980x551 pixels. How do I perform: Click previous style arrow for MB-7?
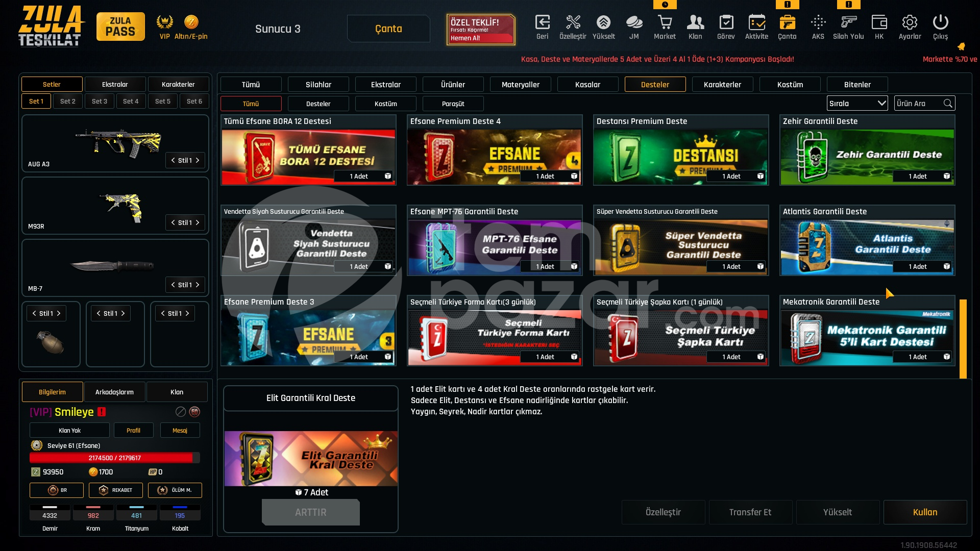173,285
